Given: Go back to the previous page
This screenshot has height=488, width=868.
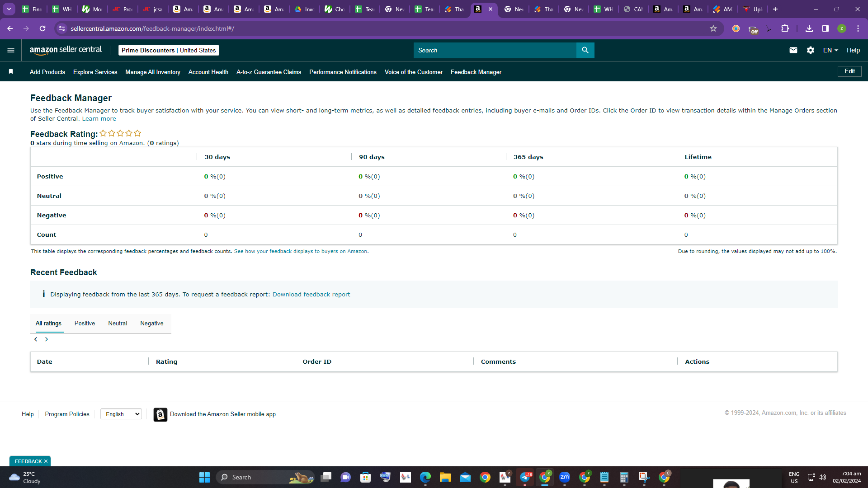Looking at the screenshot, I should [10, 28].
